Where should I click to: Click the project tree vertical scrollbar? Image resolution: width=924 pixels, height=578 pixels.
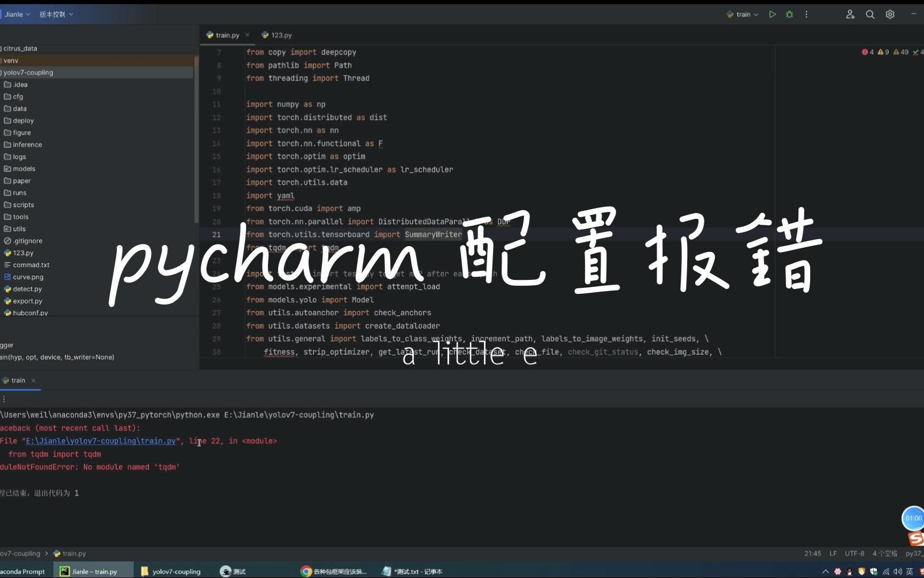click(196, 139)
